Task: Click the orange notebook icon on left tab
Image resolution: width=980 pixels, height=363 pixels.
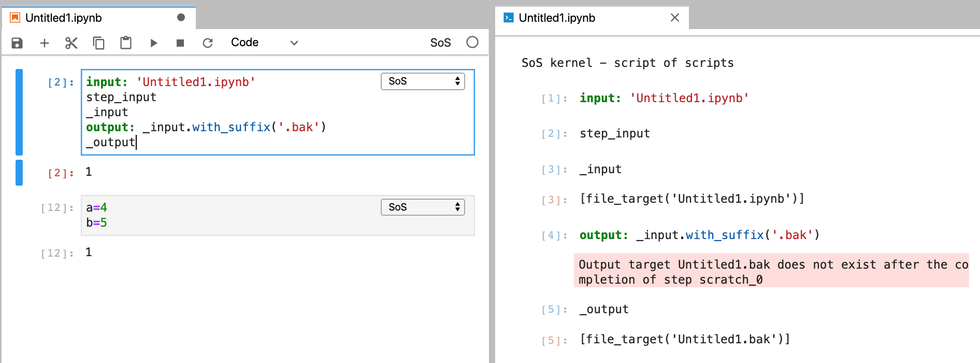Action: coord(15,18)
